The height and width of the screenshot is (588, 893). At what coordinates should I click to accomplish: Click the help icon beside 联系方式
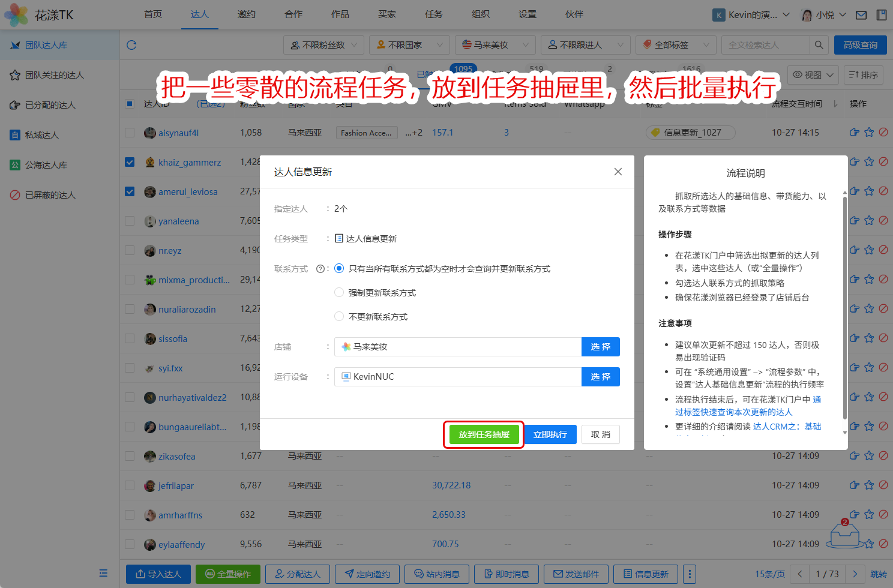[320, 269]
